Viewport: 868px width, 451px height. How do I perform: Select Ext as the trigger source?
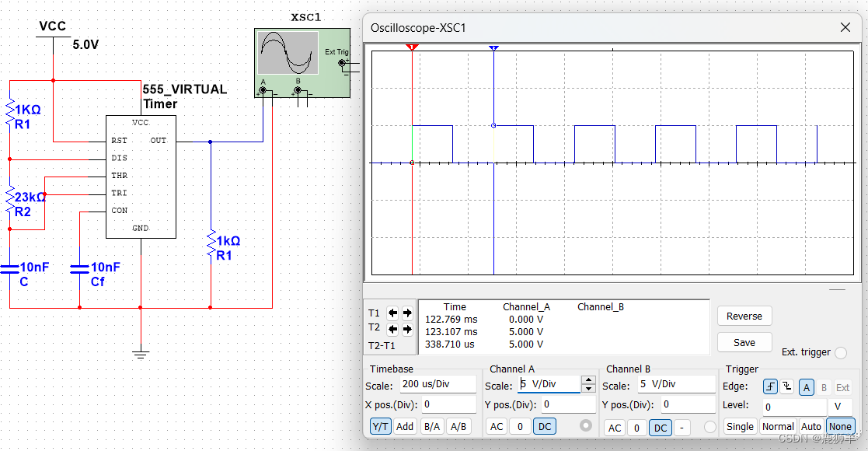pos(842,386)
